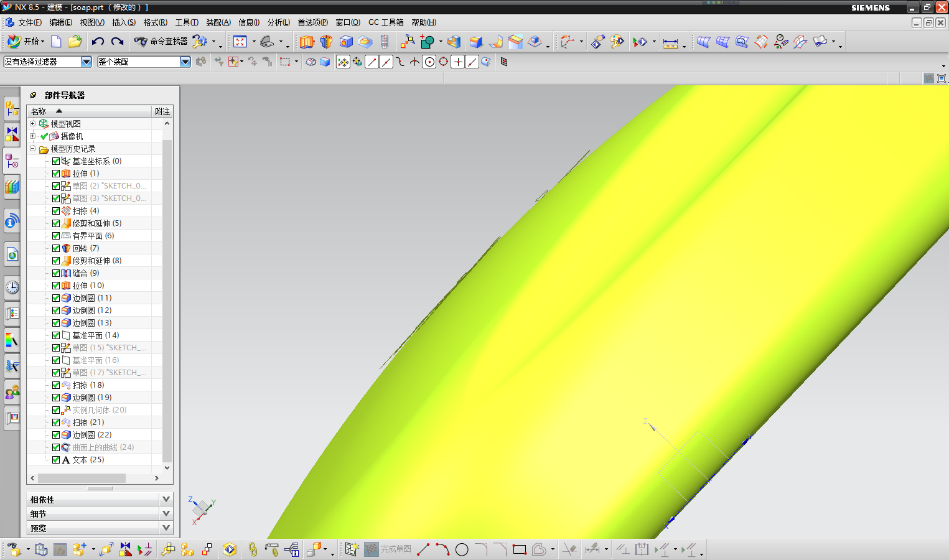
Task: Toggle checkbox for 有界平面 (6)
Action: [56, 236]
